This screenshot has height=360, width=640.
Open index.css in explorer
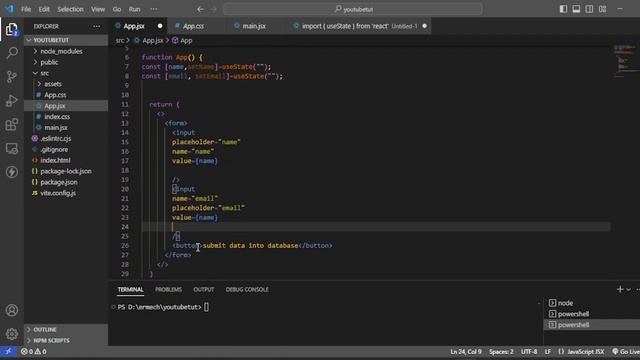66,116
